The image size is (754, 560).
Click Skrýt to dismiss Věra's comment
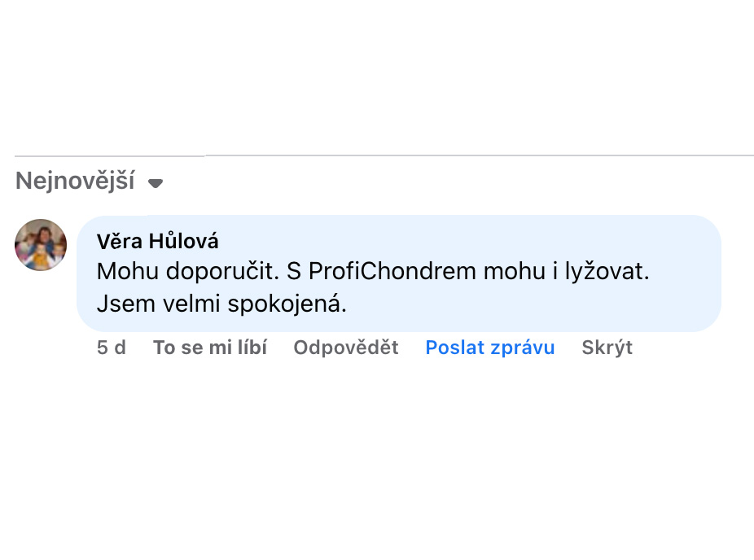607,348
